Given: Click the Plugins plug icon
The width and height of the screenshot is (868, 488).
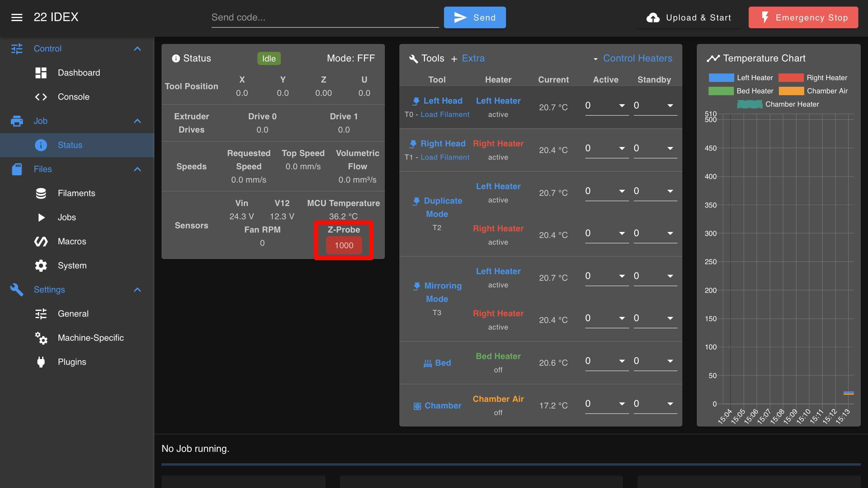Looking at the screenshot, I should (41, 362).
